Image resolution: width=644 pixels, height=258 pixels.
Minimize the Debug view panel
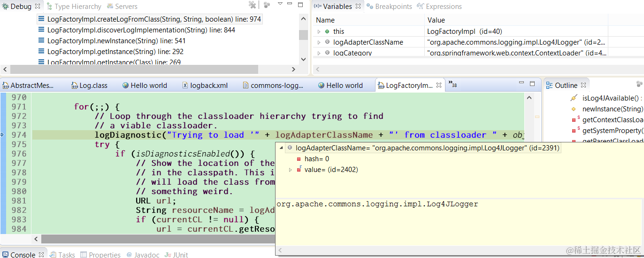point(290,4)
